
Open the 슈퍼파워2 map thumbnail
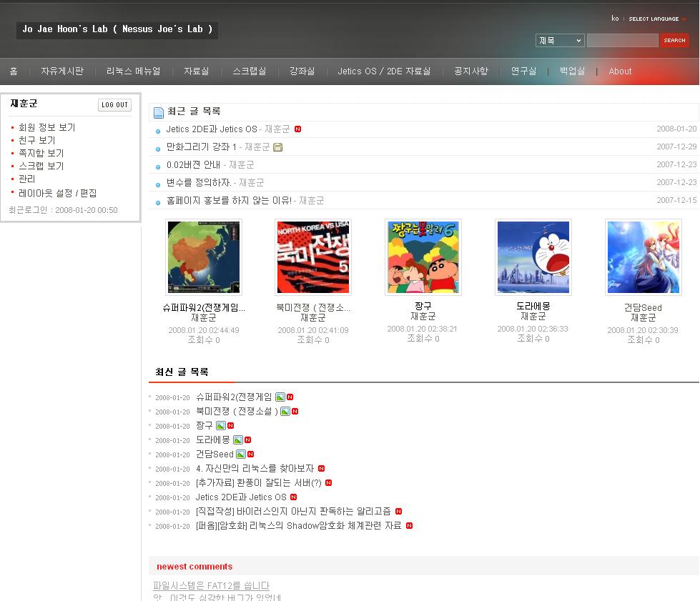204,257
